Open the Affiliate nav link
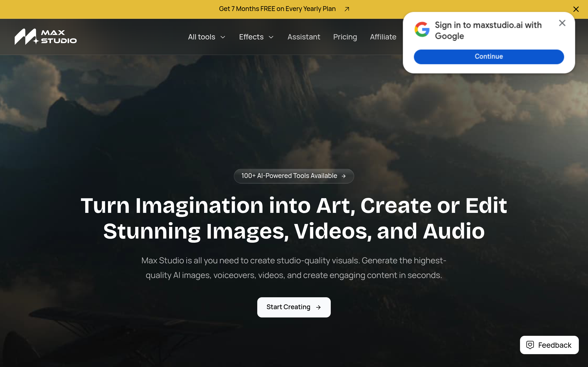Viewport: 588px width, 367px height. [383, 37]
